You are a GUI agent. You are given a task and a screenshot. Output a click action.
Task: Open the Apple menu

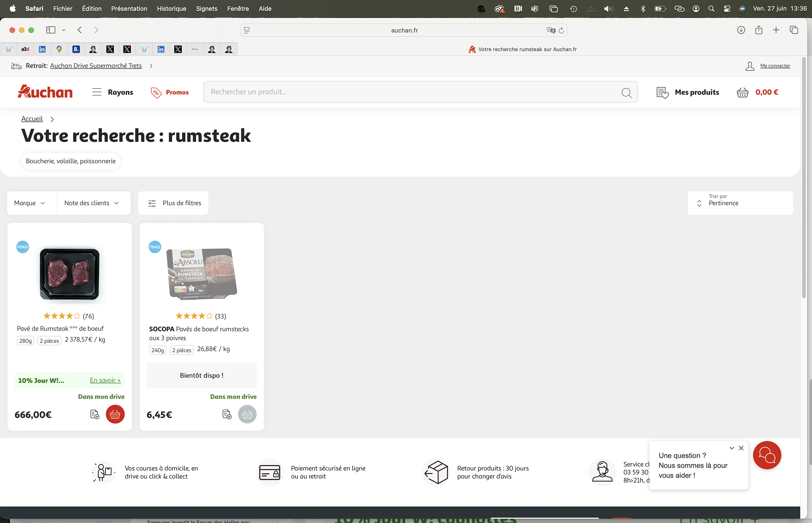pos(13,8)
